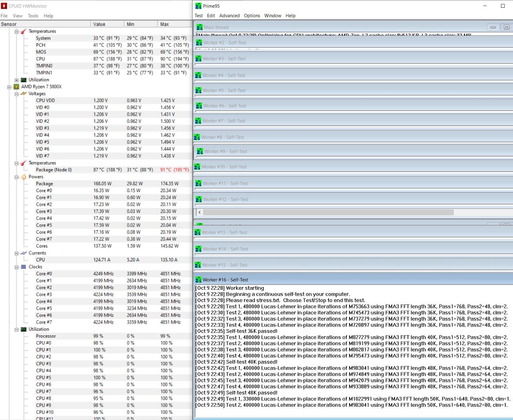Collapse the Temperatures node containing System and PCH
513x420 pixels.
[16, 31]
